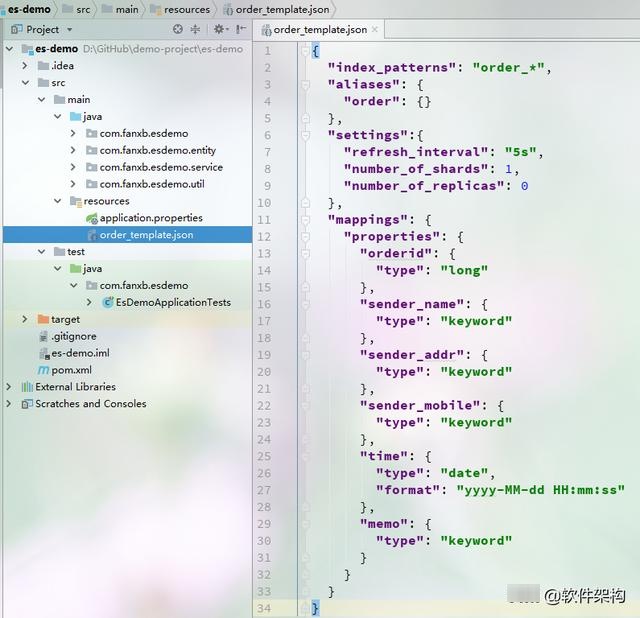
Task: Select the com.fanxb.esdemo.entity package row
Action: [127, 151]
